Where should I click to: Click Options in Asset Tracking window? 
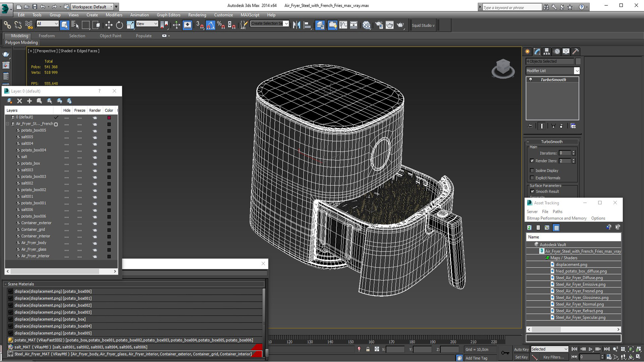click(598, 219)
